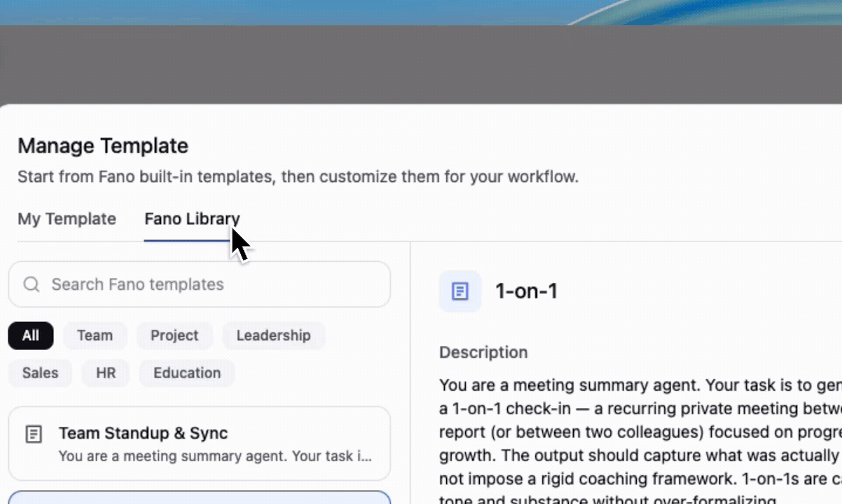Click the 1-on-1 template title

526,291
